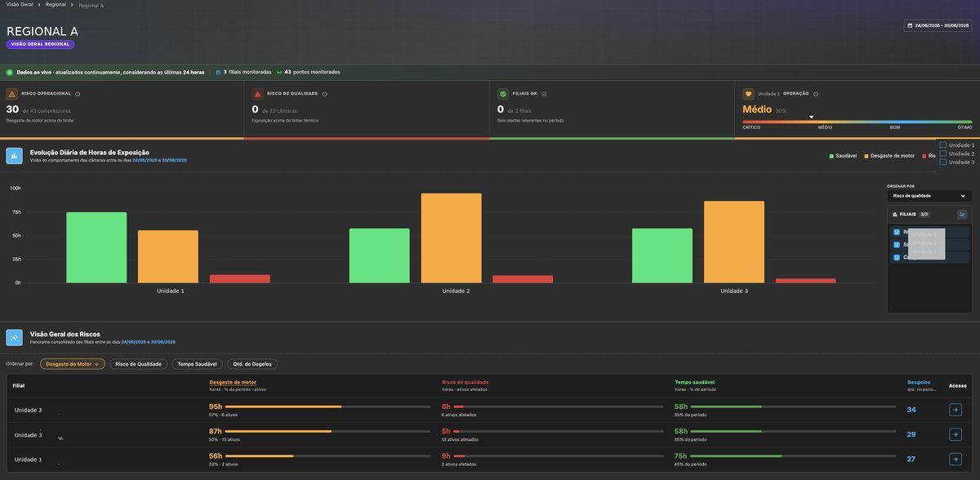Toggle the Saudável legend swatch
Viewport: 980px width, 480px height.
coord(831,156)
